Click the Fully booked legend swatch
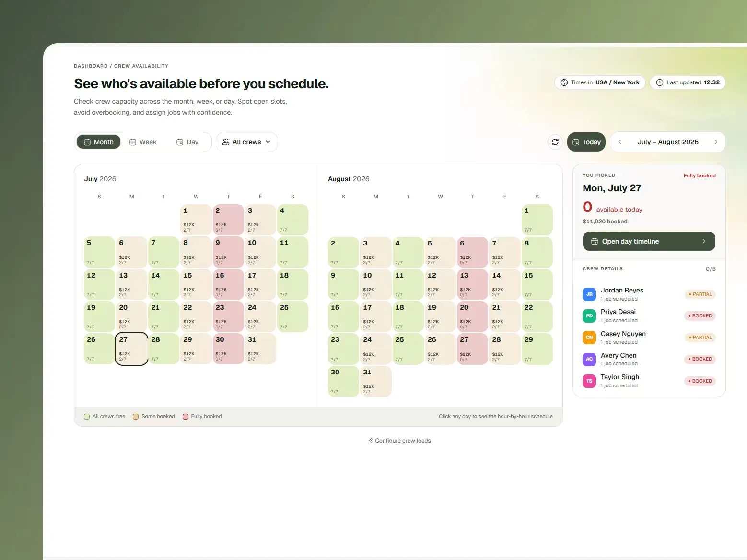 (186, 417)
